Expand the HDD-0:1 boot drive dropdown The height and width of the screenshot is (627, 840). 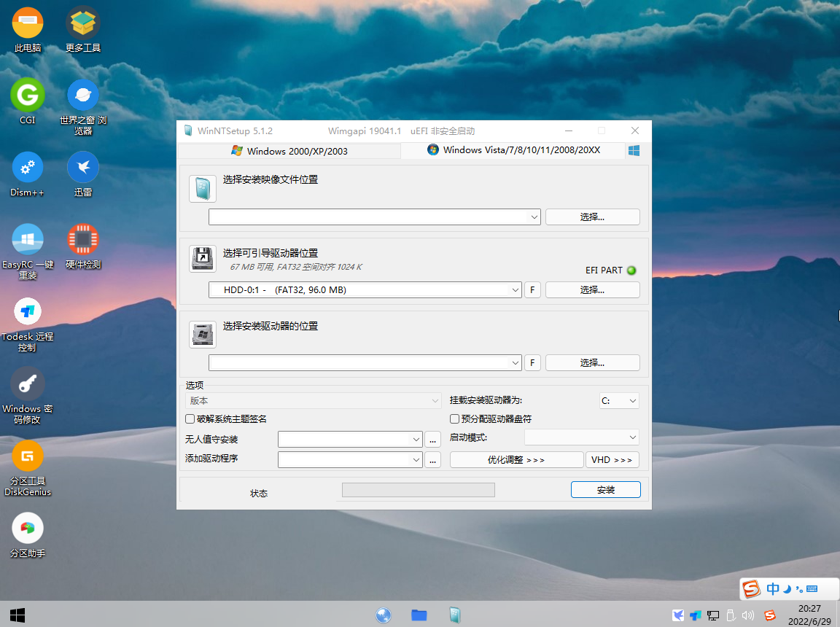coord(516,289)
